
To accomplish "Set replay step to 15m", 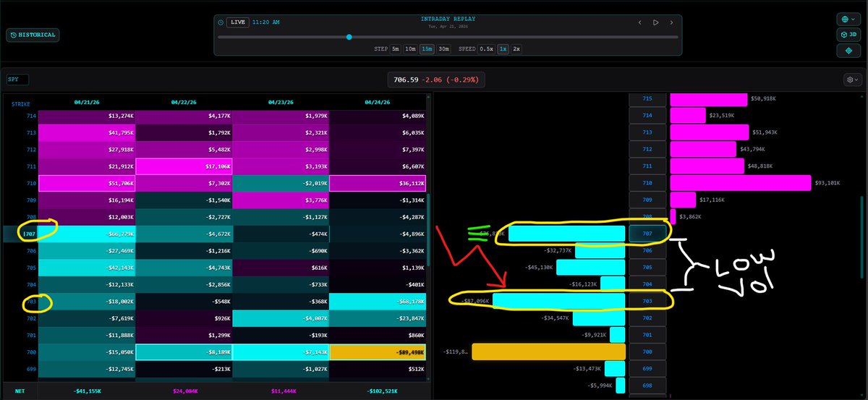I will (x=427, y=48).
